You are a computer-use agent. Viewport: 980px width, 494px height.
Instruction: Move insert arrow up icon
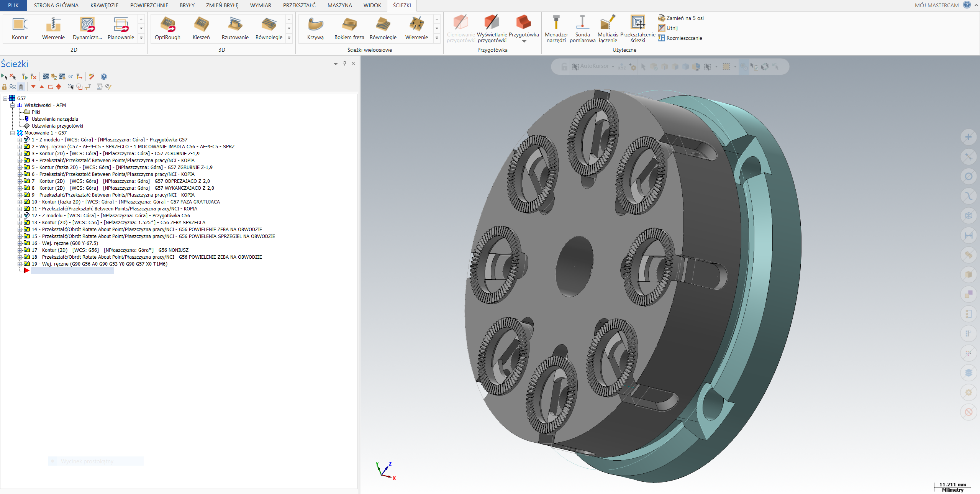42,87
